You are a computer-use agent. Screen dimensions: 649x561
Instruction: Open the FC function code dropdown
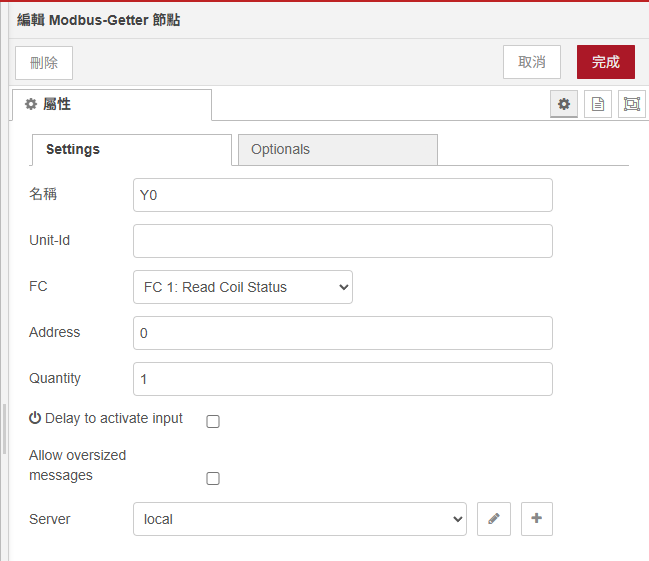tap(242, 287)
